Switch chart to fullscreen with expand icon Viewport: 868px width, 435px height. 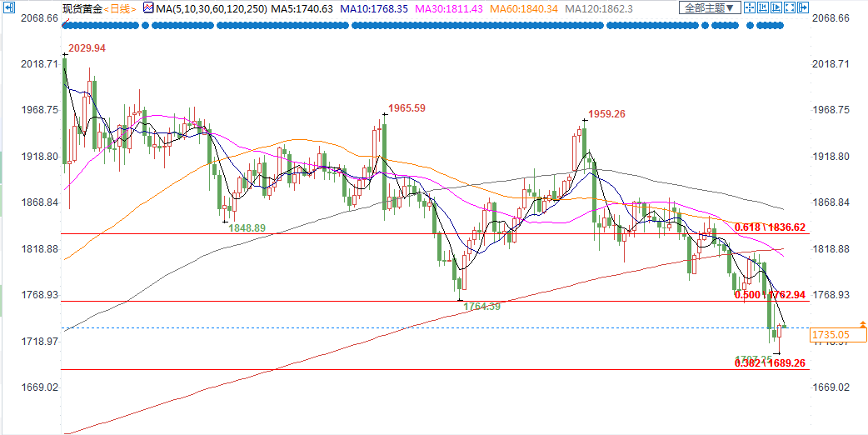pos(790,7)
